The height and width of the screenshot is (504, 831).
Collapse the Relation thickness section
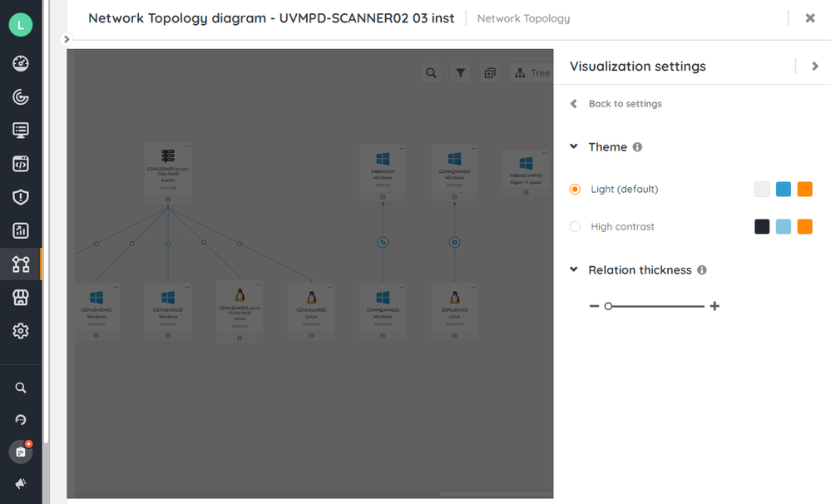pyautogui.click(x=573, y=269)
